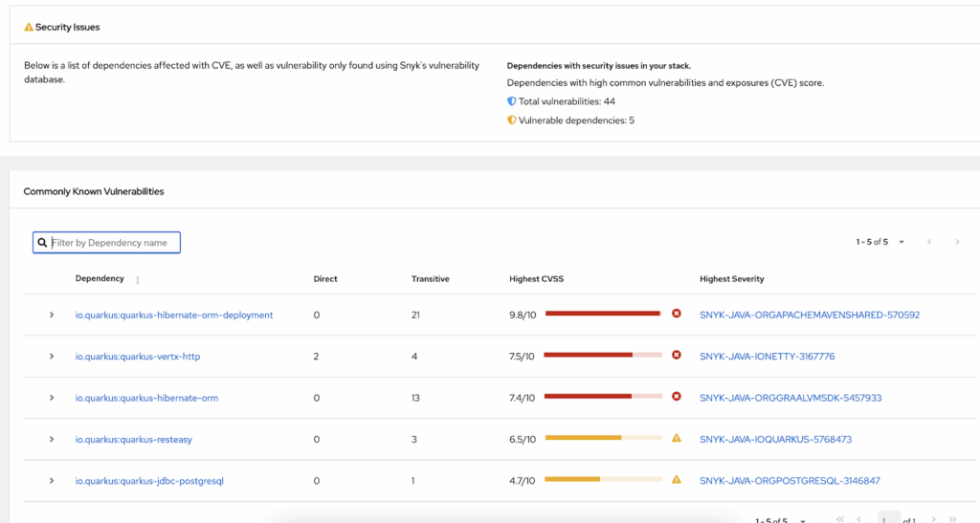Viewport: 980px width, 523px height.
Task: Click the 'Commonly Known Vulnerabilities' heading
Action: (x=94, y=191)
